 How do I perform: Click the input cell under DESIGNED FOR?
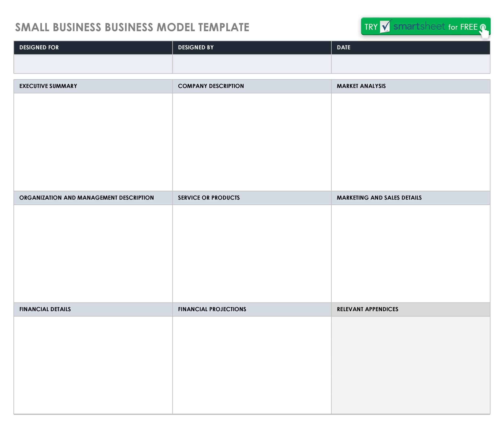click(92, 64)
